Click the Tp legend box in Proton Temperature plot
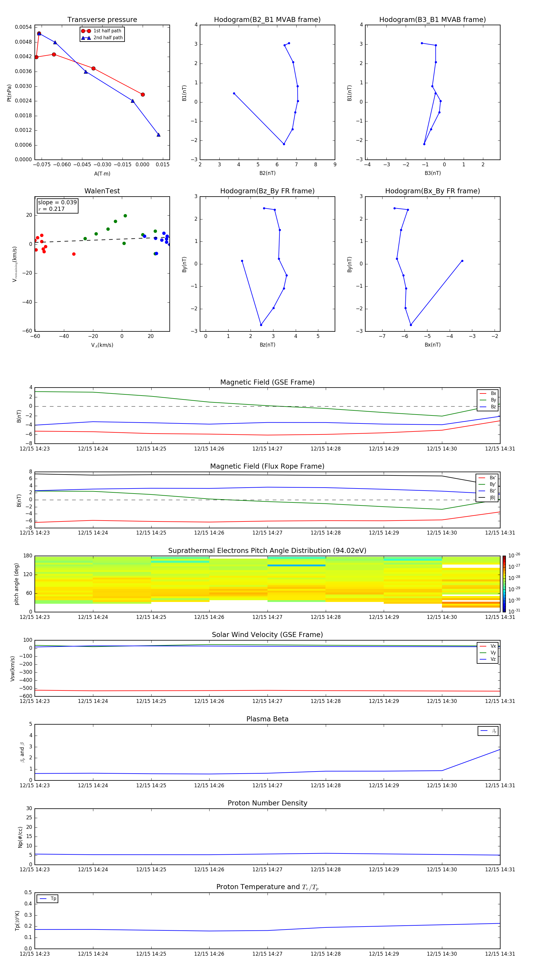 pos(48,899)
